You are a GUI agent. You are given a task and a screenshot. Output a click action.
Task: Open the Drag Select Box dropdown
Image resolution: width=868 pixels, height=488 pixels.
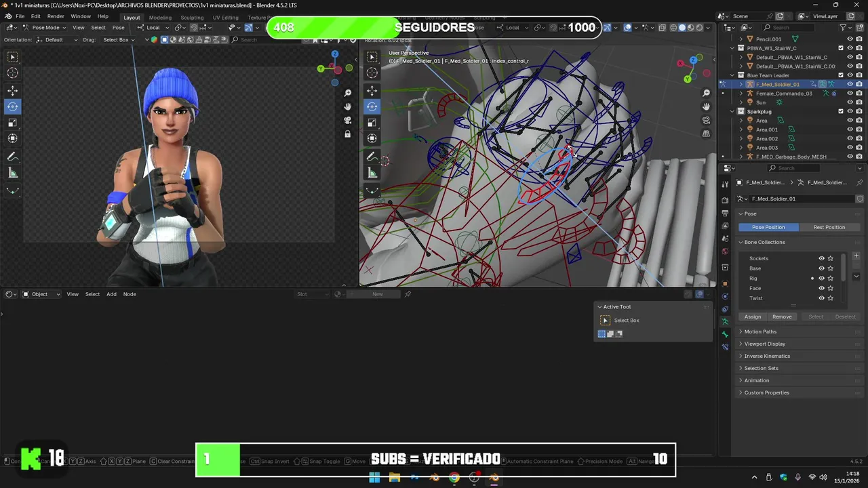click(x=118, y=39)
